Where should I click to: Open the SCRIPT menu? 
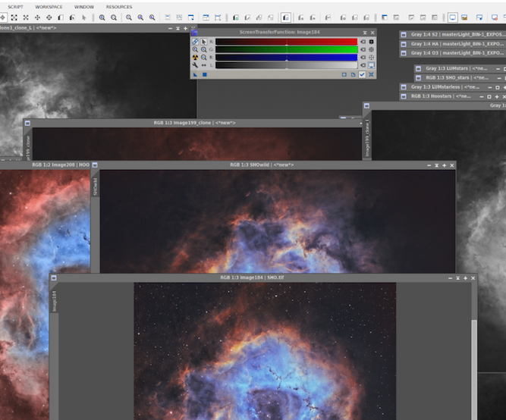pos(15,6)
